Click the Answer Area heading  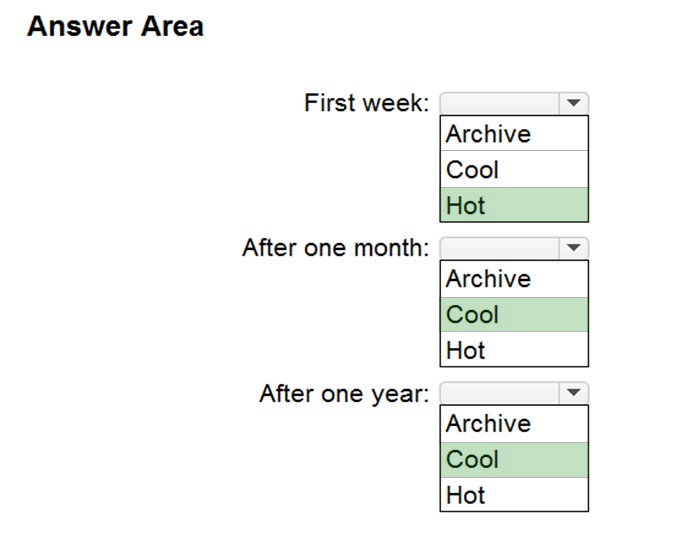pyautogui.click(x=115, y=27)
